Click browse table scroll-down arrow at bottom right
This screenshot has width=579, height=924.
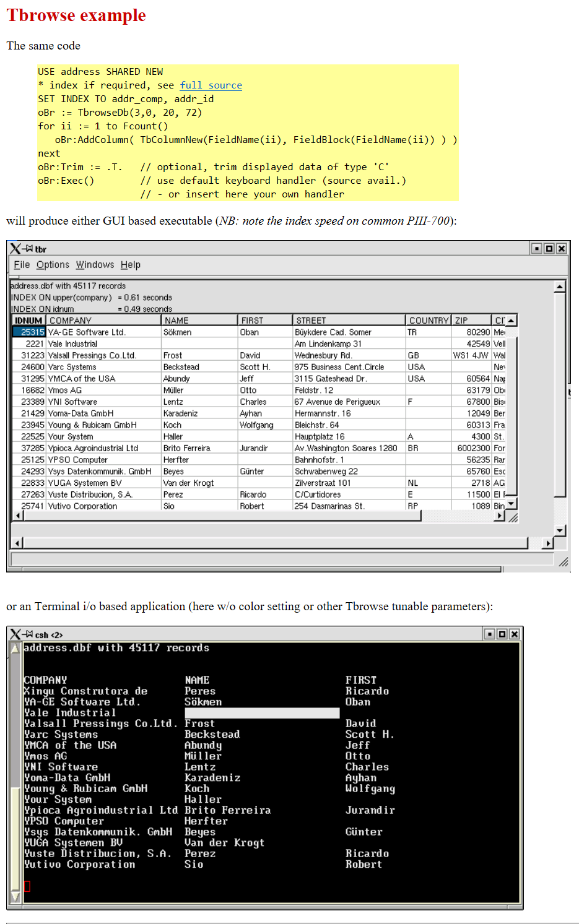(512, 504)
